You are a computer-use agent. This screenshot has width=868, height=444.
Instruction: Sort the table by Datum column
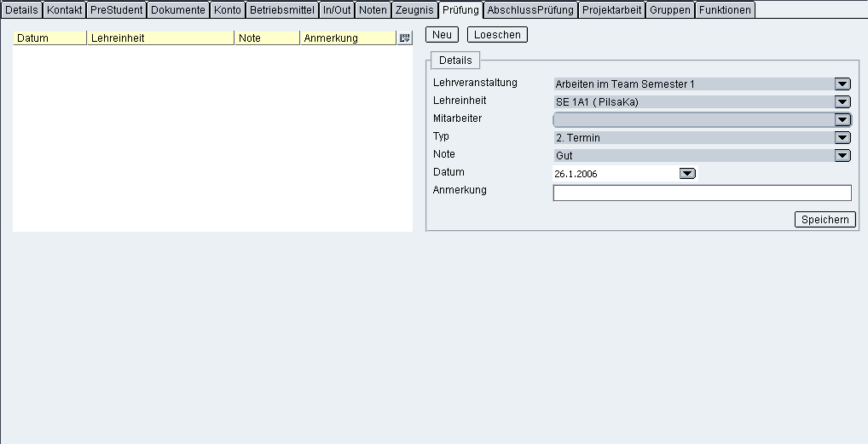coord(50,38)
